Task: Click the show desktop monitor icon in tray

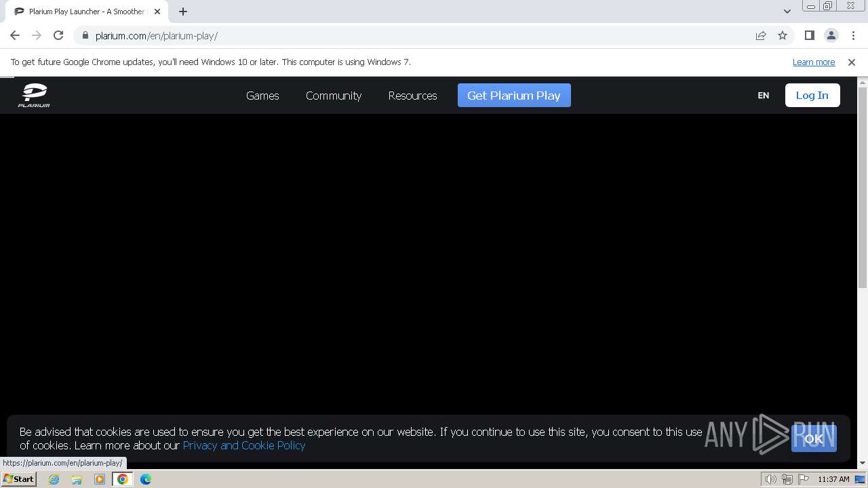Action: [x=861, y=479]
